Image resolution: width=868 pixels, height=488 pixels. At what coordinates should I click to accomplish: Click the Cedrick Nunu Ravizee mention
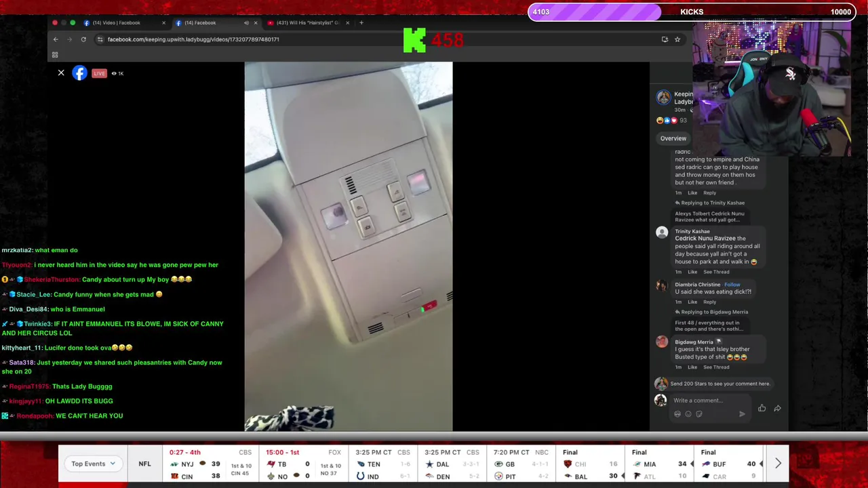(x=705, y=239)
